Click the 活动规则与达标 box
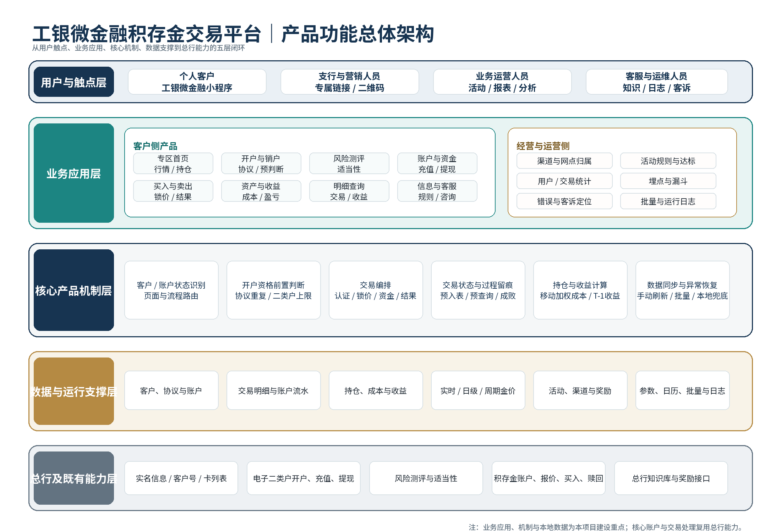This screenshot has height=532, width=781. [x=668, y=161]
